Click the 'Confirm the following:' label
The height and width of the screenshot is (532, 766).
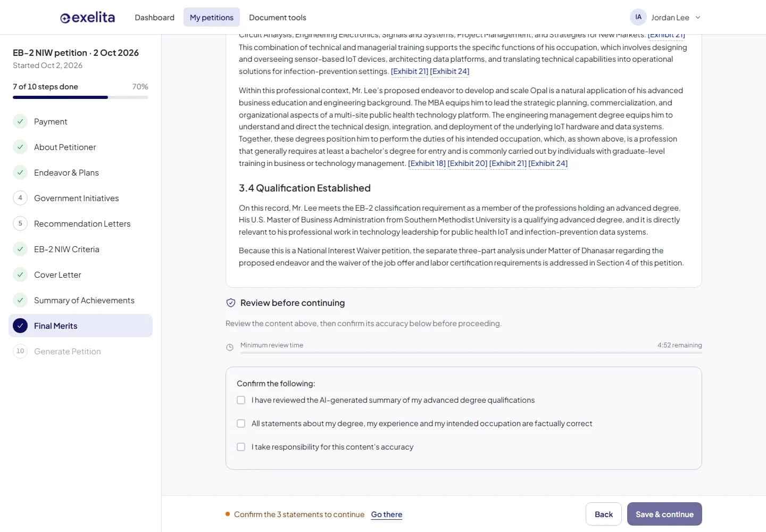click(276, 384)
